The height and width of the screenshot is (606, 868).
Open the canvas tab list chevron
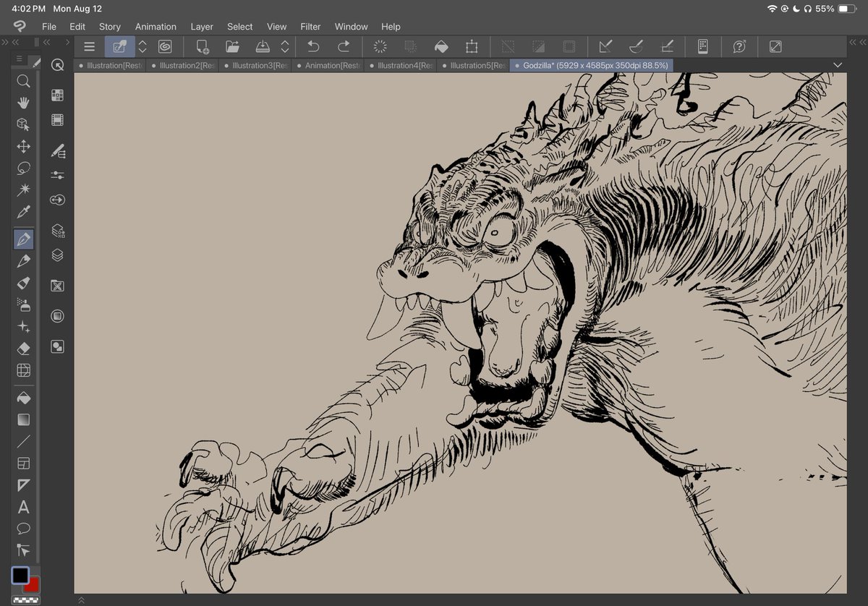[x=838, y=65]
